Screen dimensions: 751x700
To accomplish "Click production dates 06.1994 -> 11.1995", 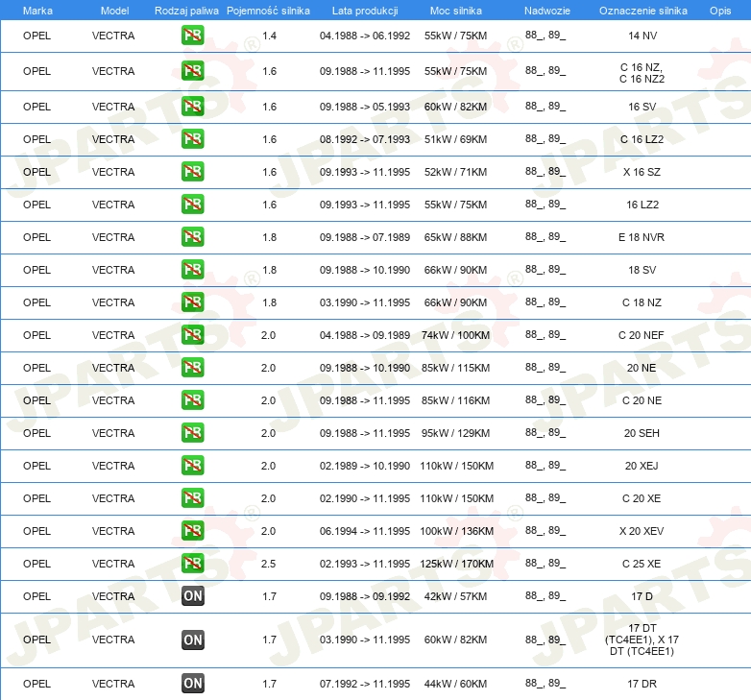I will (365, 531).
